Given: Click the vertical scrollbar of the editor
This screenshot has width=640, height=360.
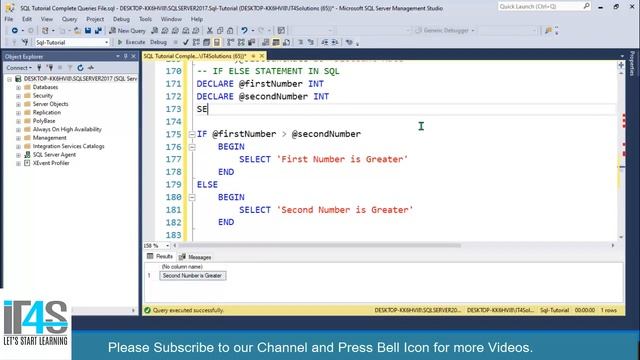Looking at the screenshot, I should [x=621, y=155].
